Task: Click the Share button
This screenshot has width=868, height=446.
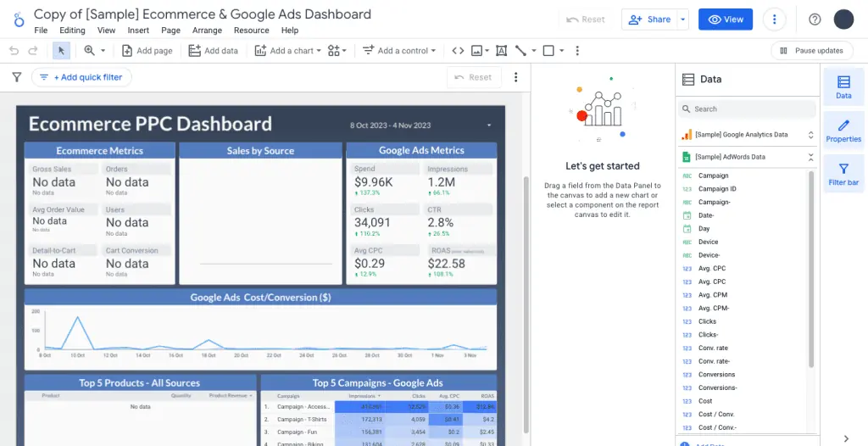Action: (x=650, y=20)
